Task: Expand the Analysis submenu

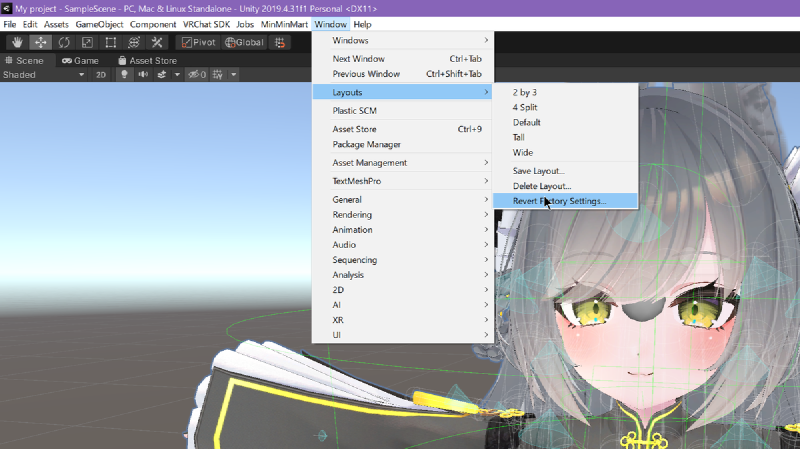Action: tap(403, 275)
